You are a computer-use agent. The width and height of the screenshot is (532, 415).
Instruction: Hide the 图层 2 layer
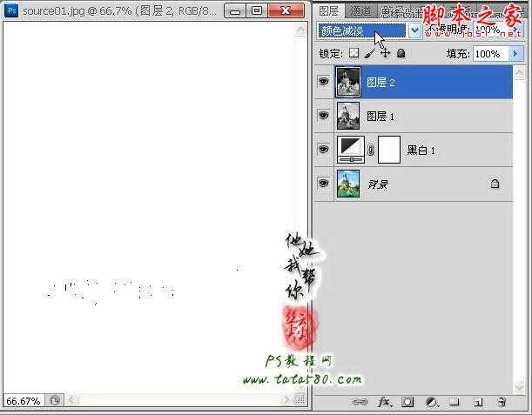pos(324,82)
